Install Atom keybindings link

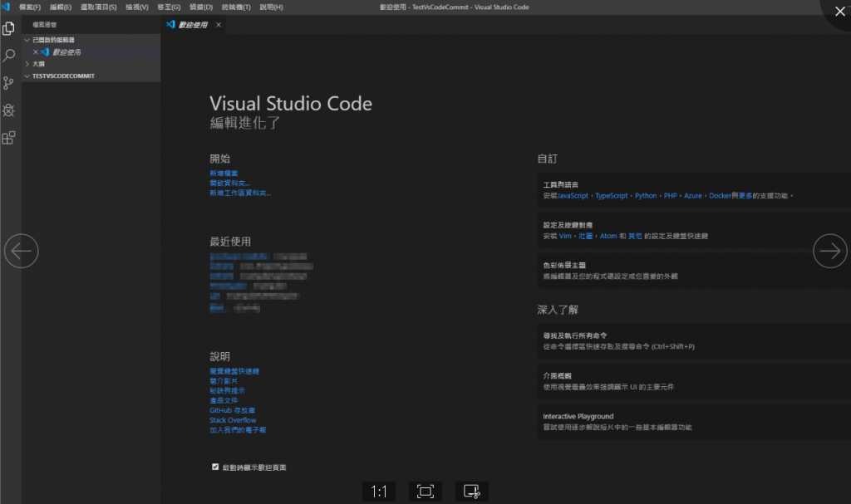tap(608, 236)
